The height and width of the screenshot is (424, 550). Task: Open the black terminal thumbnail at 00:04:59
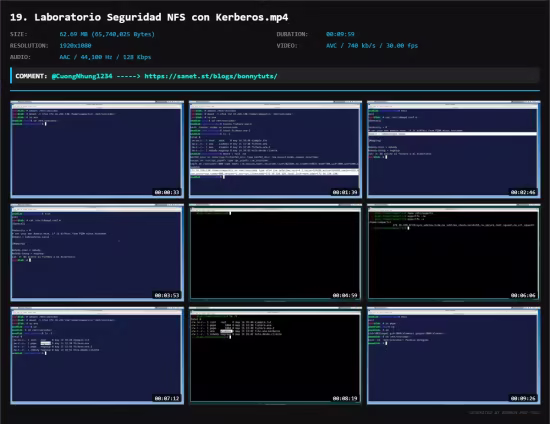pyautogui.click(x=275, y=253)
